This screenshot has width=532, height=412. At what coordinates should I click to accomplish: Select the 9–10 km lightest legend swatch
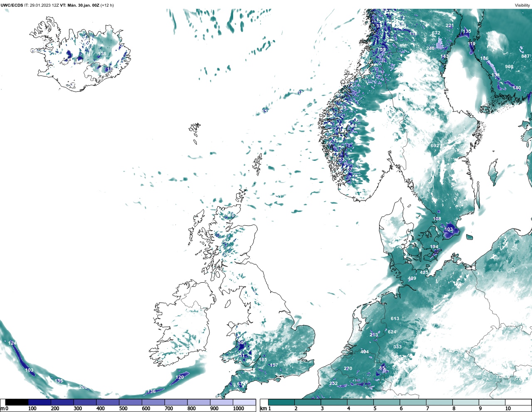pos(492,402)
